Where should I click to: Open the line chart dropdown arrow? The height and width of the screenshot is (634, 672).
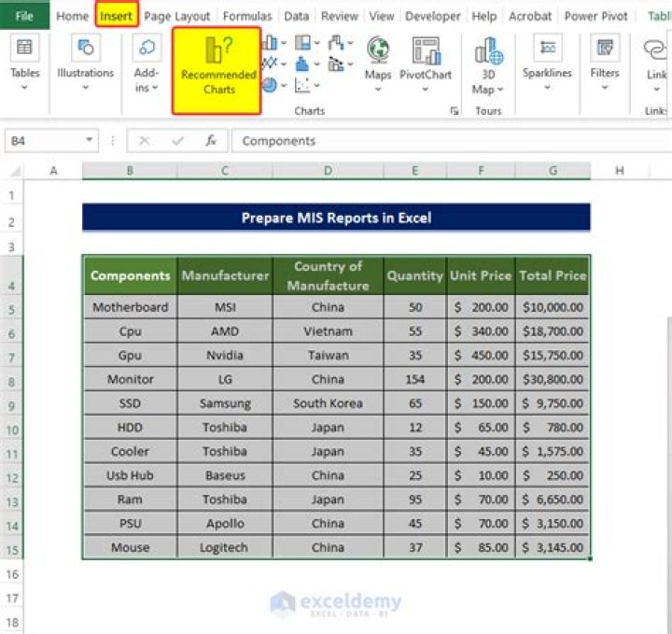click(x=284, y=63)
